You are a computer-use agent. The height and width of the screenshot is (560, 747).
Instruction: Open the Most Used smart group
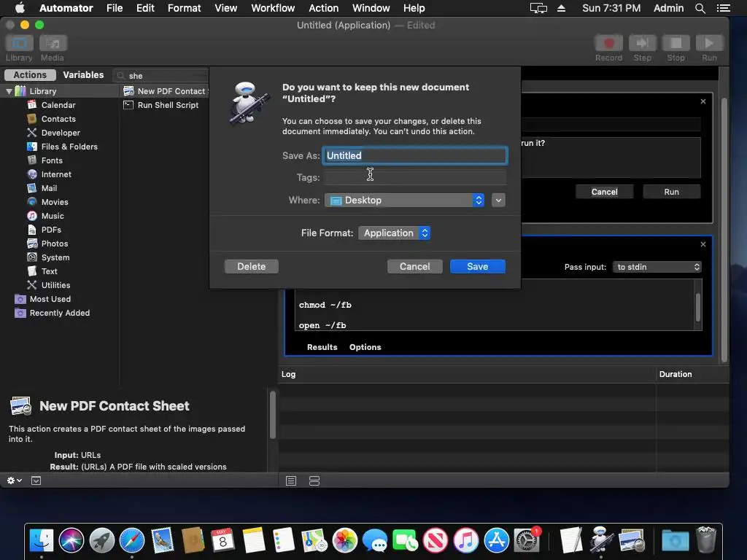coord(50,298)
